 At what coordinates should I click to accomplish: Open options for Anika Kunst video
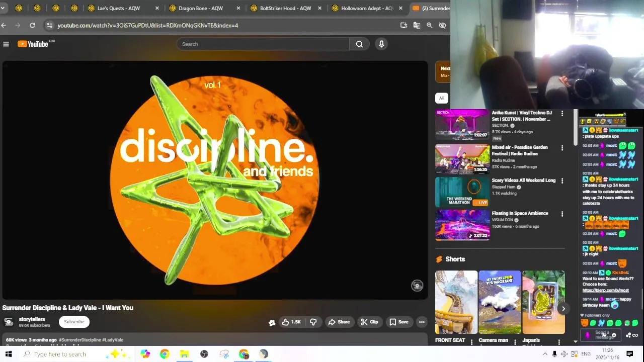coord(562,114)
